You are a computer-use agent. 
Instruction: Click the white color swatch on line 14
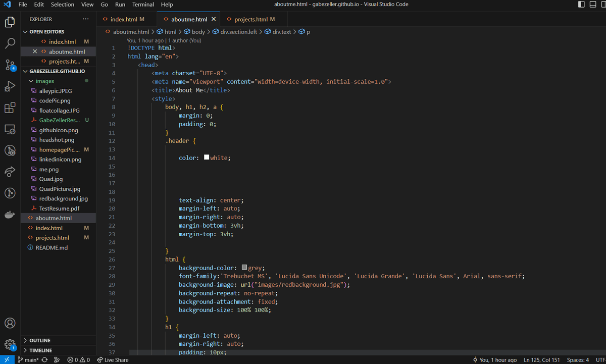click(x=207, y=158)
